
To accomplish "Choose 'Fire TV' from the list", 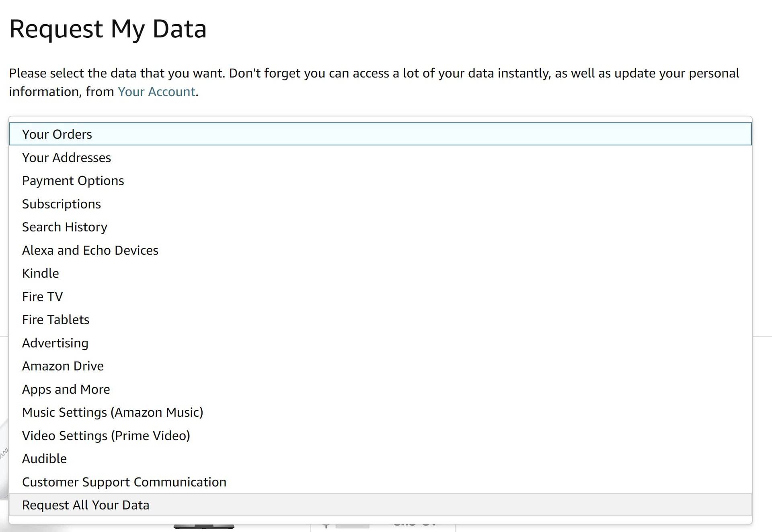I will tap(380, 297).
